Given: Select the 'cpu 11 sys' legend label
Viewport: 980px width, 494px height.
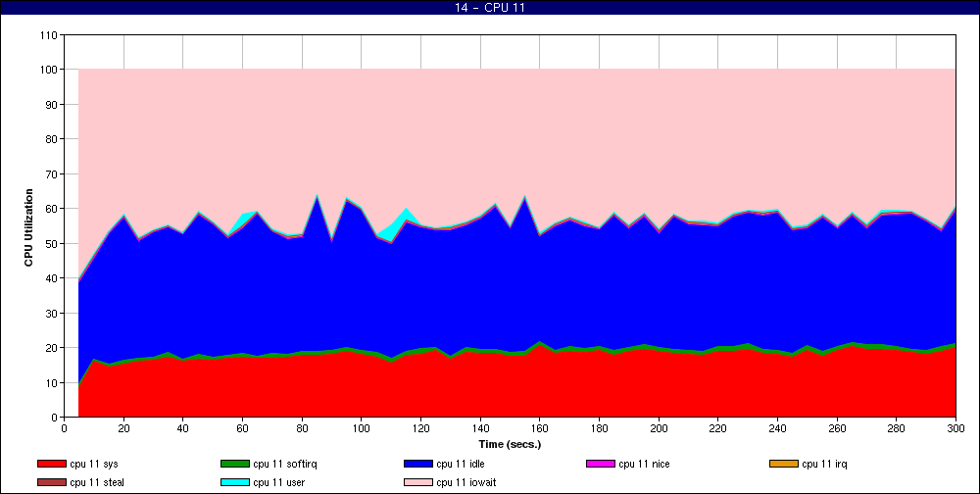Looking at the screenshot, I should (94, 464).
